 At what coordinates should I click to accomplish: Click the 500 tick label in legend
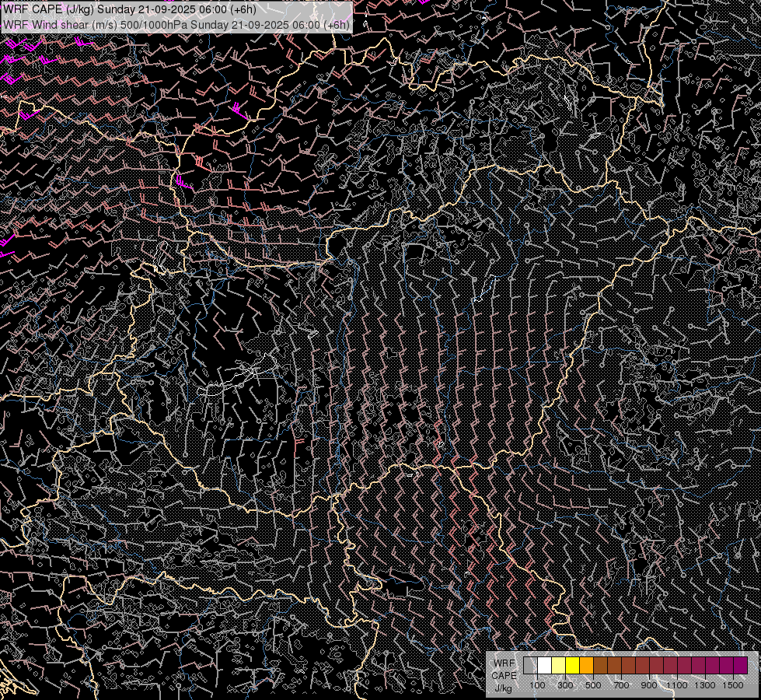point(593,685)
